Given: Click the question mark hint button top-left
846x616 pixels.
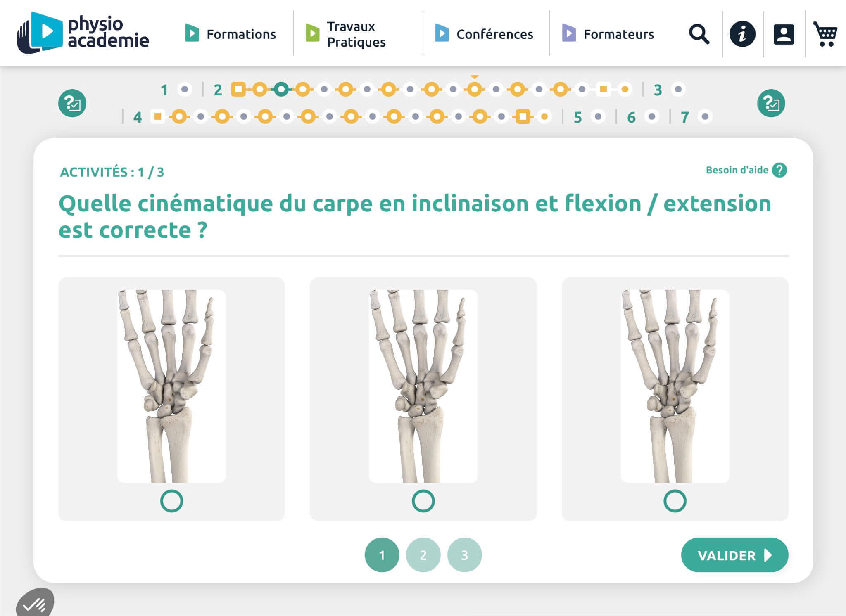Looking at the screenshot, I should 71,102.
